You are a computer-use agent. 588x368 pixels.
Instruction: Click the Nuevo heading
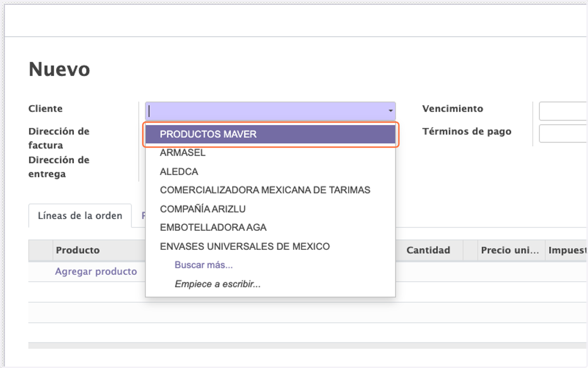[x=59, y=69]
